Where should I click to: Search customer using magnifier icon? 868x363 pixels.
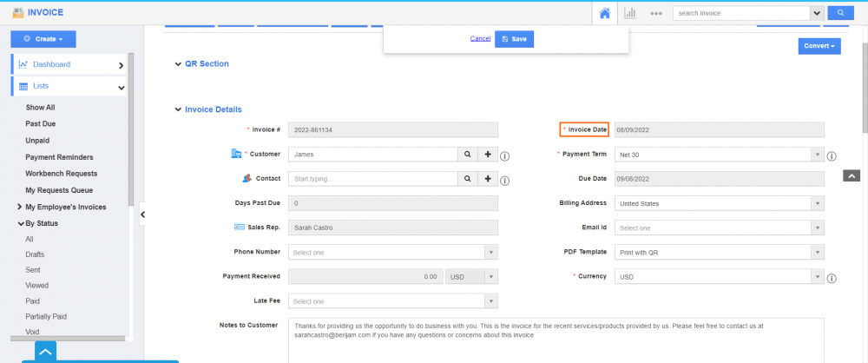pos(467,154)
